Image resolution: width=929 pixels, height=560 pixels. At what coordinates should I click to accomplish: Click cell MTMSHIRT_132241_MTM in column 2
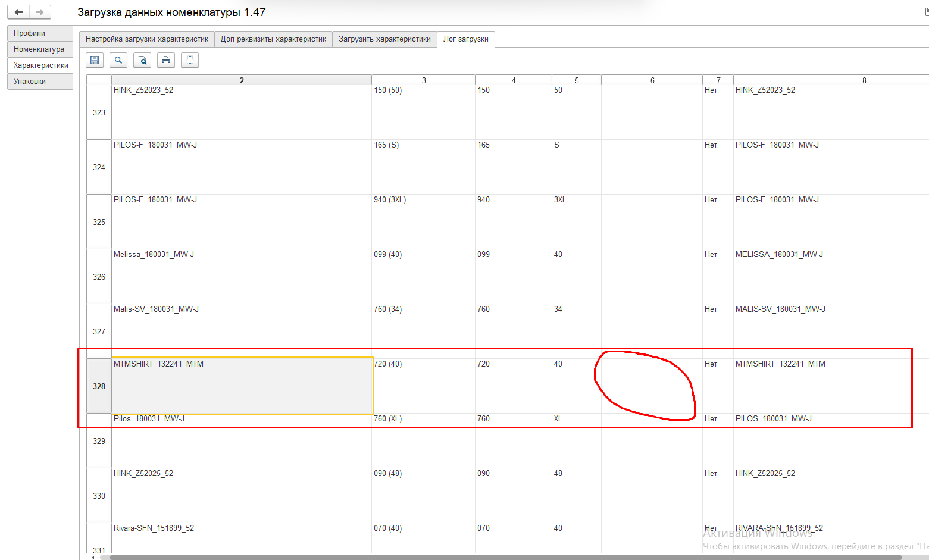point(242,386)
